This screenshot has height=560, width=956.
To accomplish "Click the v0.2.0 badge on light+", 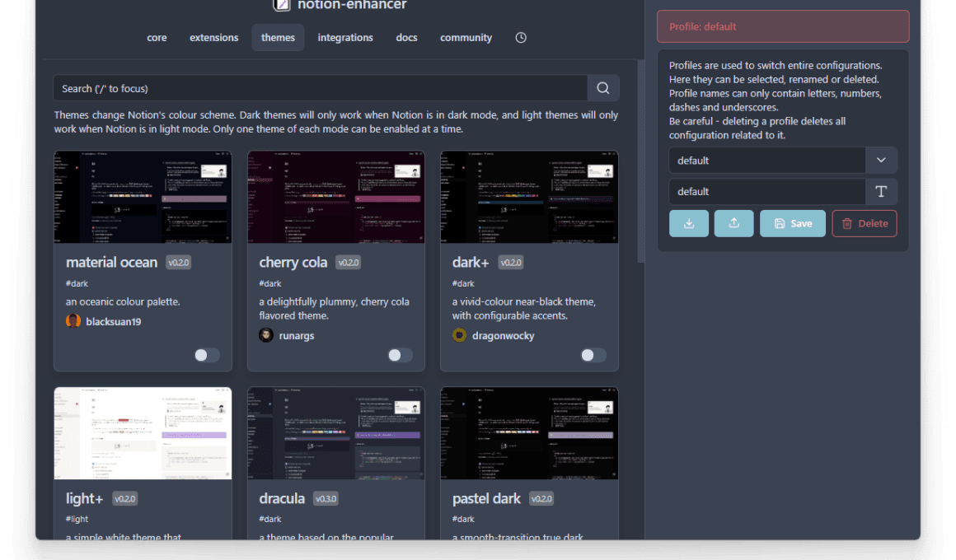I will [125, 498].
